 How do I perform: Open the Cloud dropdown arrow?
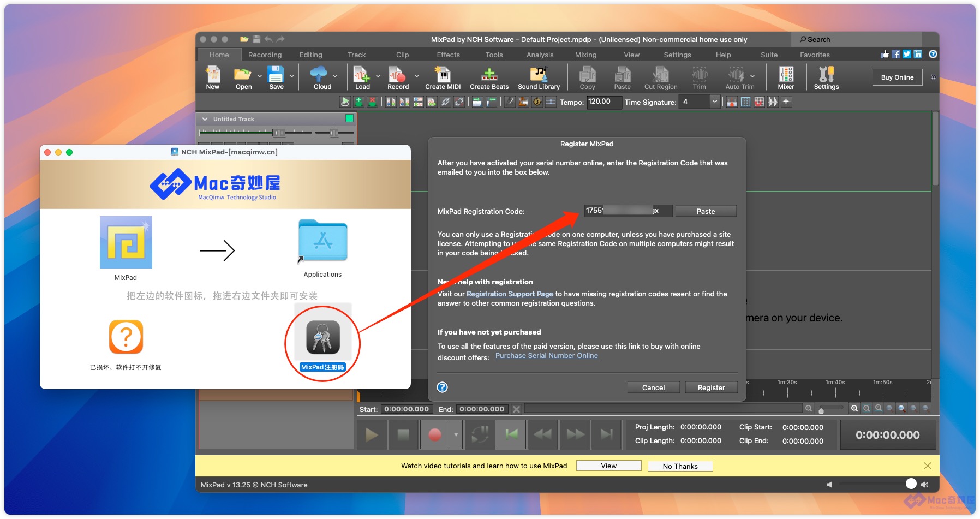335,76
